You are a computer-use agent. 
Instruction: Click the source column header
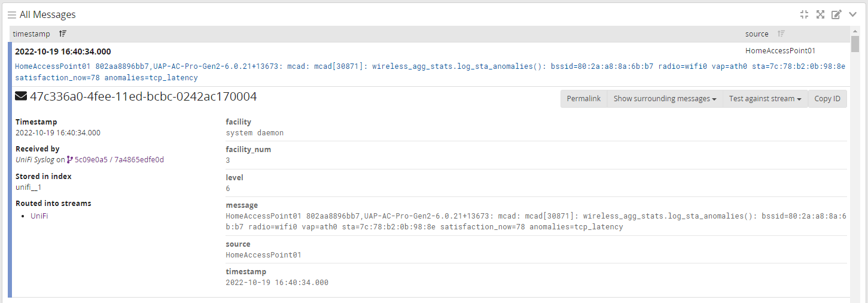click(x=757, y=34)
